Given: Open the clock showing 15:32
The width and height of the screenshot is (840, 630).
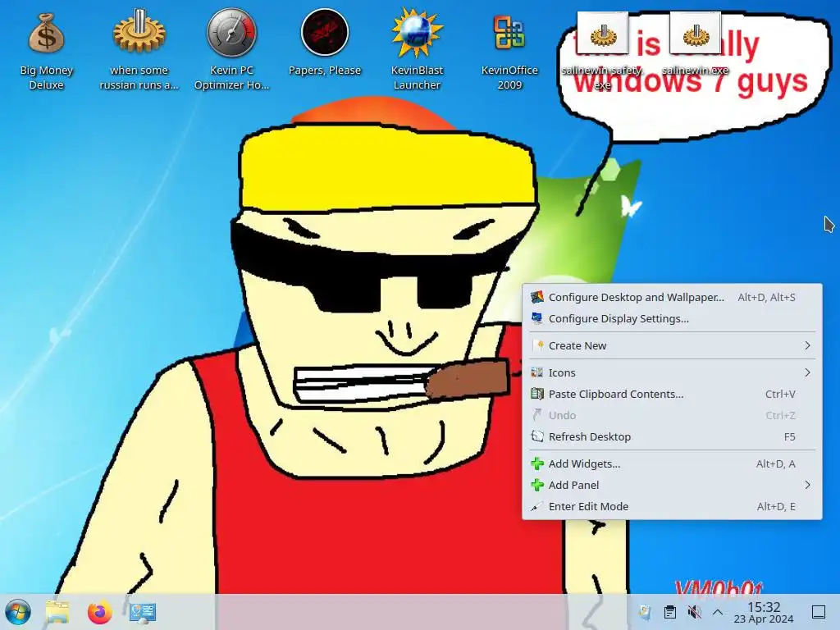Looking at the screenshot, I should pos(764,612).
